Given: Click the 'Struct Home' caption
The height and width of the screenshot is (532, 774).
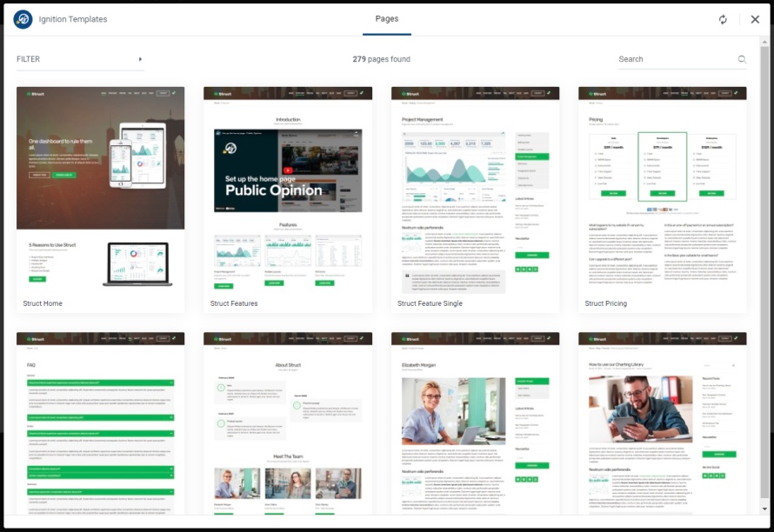Looking at the screenshot, I should coord(43,303).
